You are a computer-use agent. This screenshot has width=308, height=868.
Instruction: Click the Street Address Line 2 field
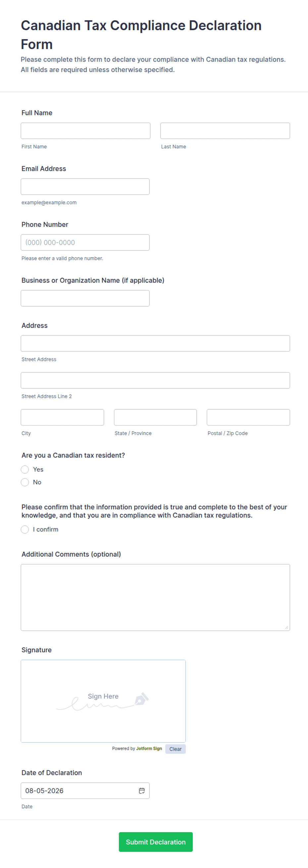pyautogui.click(x=155, y=381)
